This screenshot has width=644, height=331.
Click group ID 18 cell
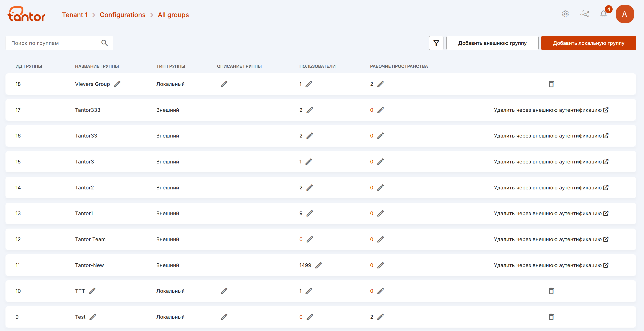(x=18, y=84)
